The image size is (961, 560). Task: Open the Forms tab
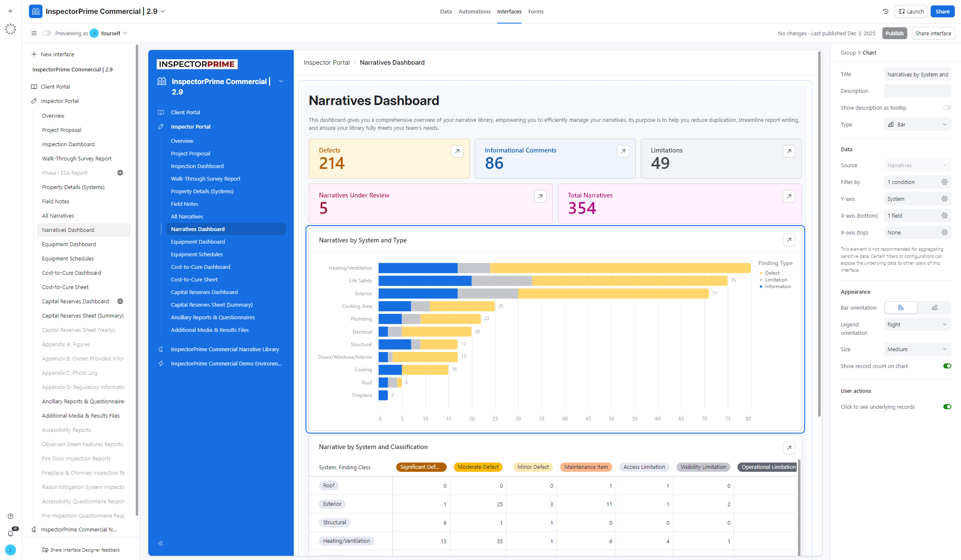pyautogui.click(x=536, y=11)
